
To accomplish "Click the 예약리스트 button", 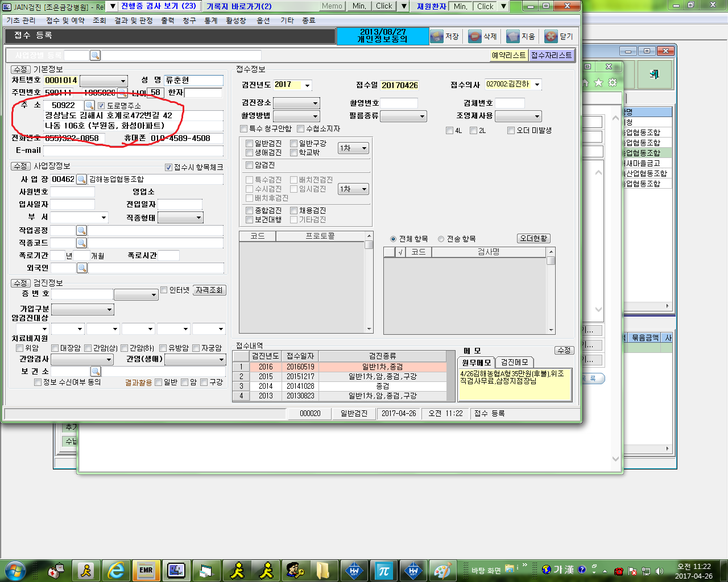I will coord(509,55).
